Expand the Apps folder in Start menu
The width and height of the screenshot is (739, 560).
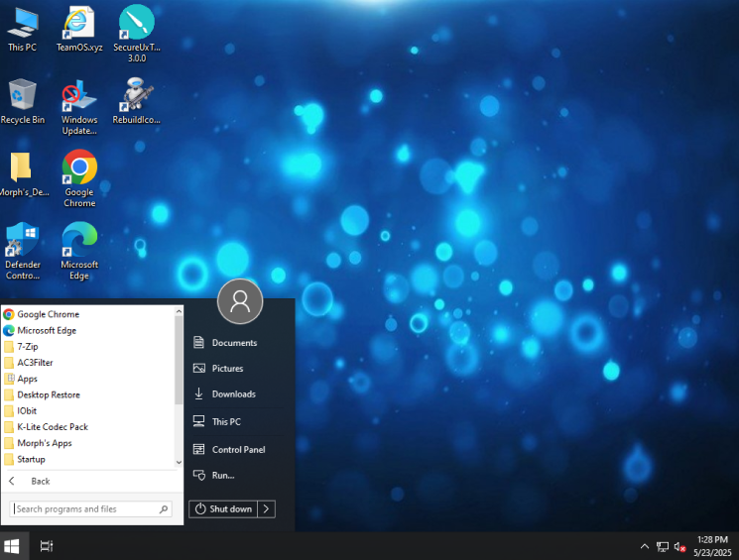87,379
